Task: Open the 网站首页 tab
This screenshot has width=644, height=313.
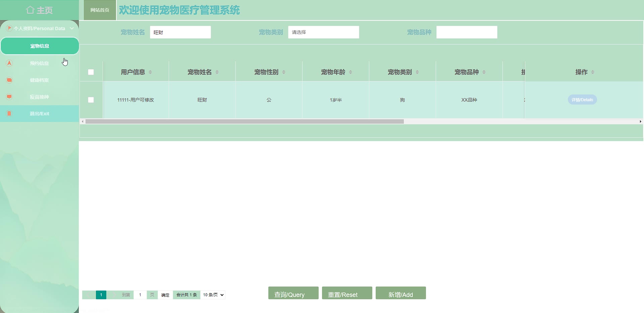Action: (x=100, y=10)
